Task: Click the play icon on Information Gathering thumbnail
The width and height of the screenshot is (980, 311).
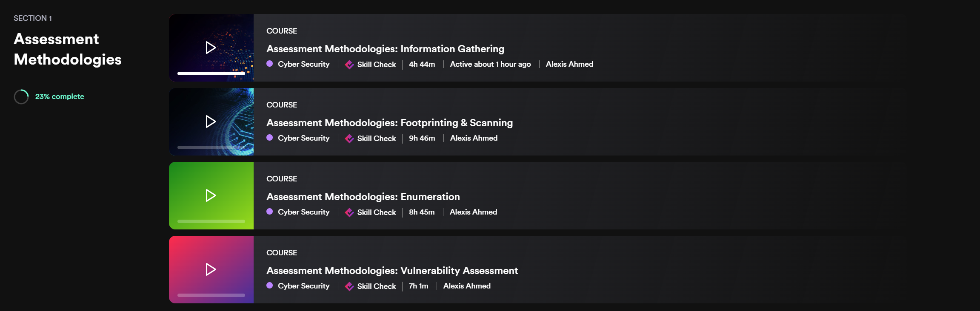Action: pyautogui.click(x=211, y=48)
